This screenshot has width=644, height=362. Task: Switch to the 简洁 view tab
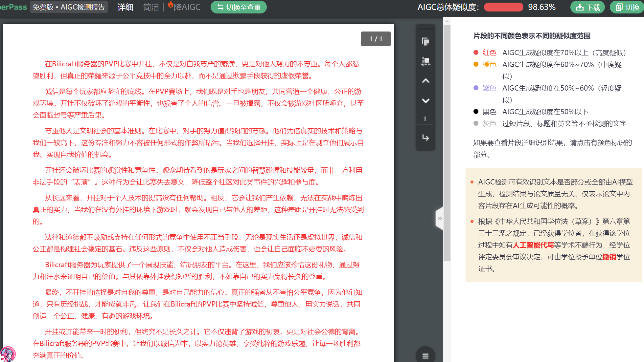(x=151, y=7)
